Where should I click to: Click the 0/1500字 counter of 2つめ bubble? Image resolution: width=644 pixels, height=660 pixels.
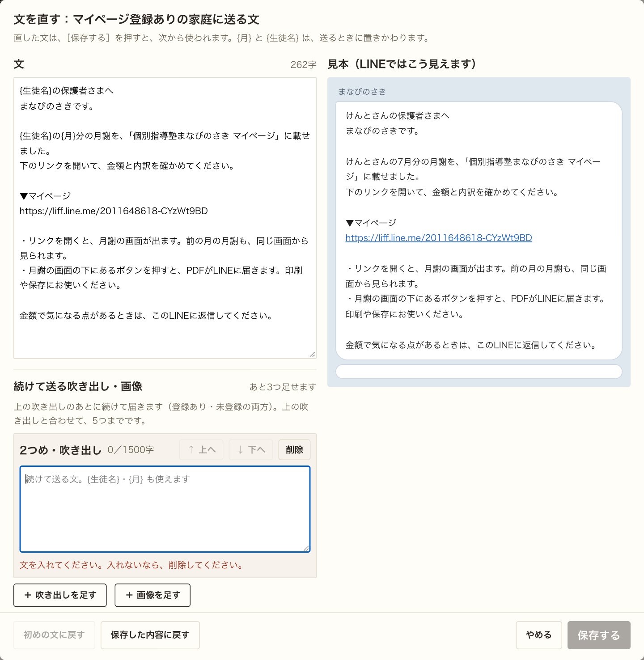(131, 449)
